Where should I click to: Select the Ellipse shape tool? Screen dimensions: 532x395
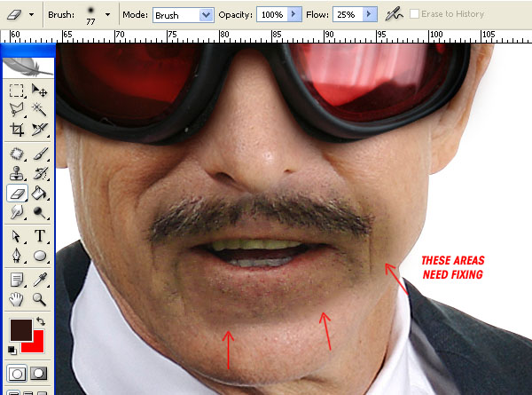(x=39, y=256)
